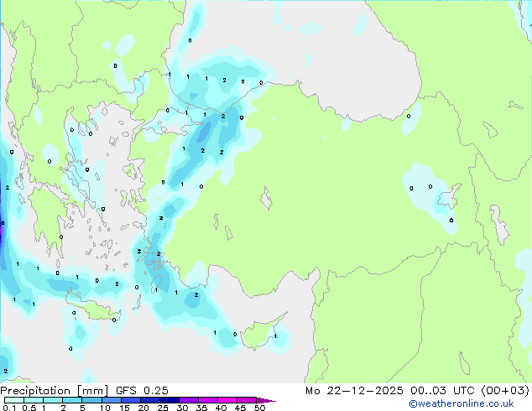The image size is (532, 411).
Task: Select the 5–10 mm legend color box
Action: pos(91,400)
